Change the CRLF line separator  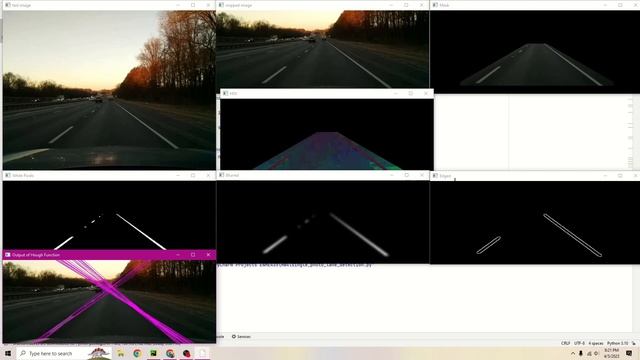(x=565, y=343)
